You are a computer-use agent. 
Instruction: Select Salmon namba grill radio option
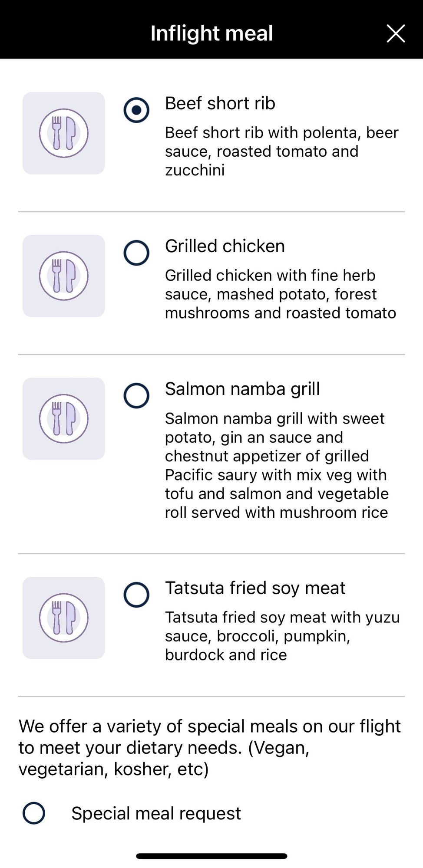point(136,395)
